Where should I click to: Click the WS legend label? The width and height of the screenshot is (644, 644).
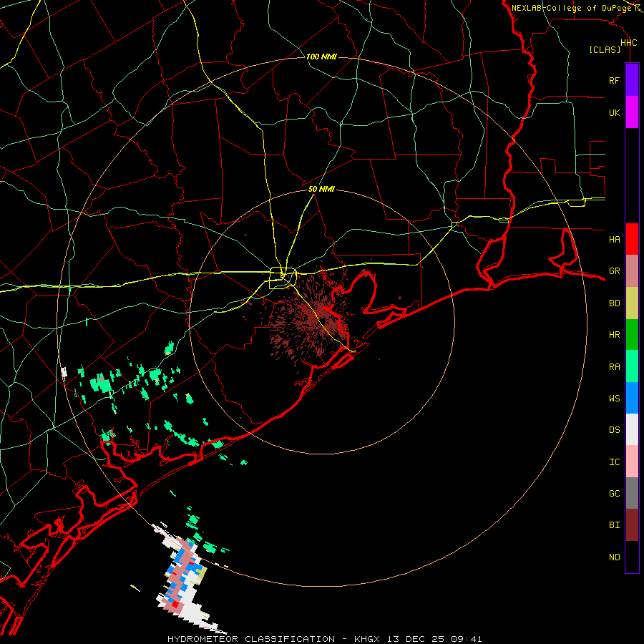point(614,399)
